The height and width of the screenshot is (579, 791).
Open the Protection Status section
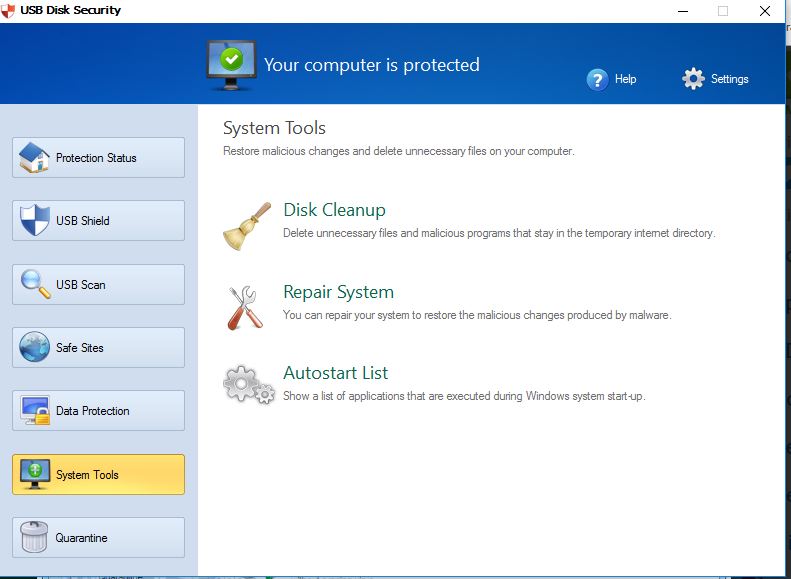point(98,157)
